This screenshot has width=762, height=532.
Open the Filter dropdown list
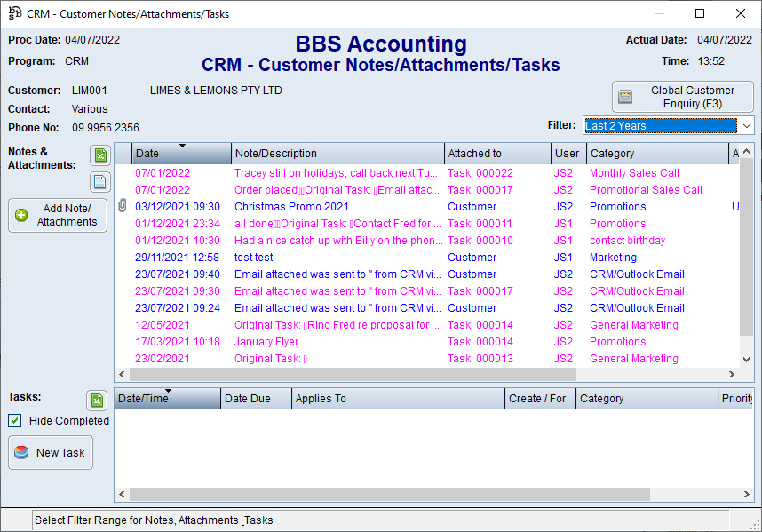click(x=745, y=126)
